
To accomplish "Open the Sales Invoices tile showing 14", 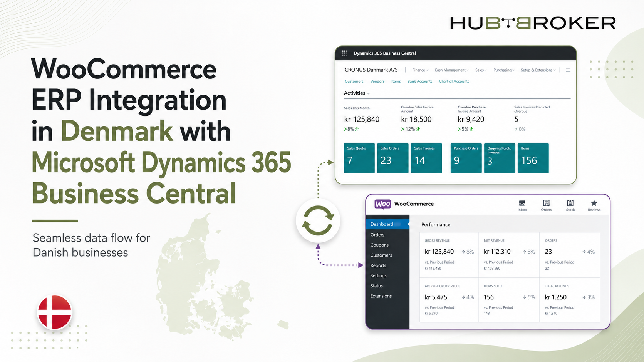I will (426, 158).
